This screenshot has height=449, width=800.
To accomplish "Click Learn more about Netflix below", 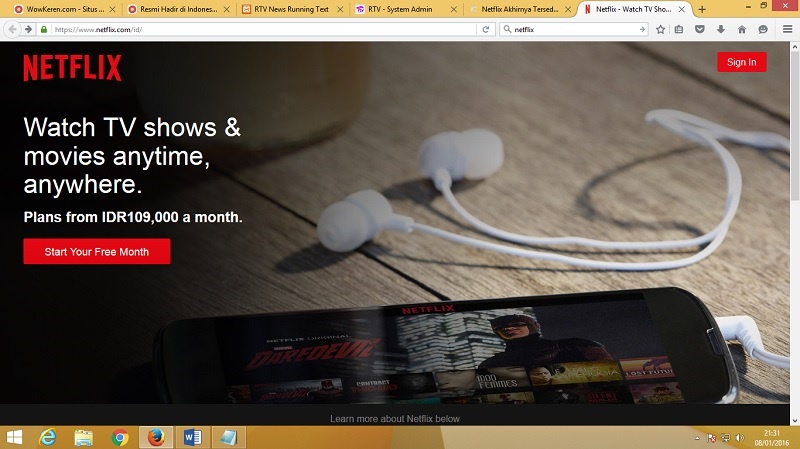I will coord(395,419).
